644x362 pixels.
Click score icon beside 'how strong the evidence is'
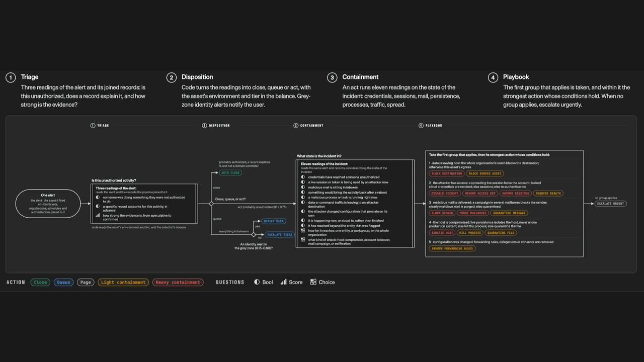pyautogui.click(x=98, y=216)
